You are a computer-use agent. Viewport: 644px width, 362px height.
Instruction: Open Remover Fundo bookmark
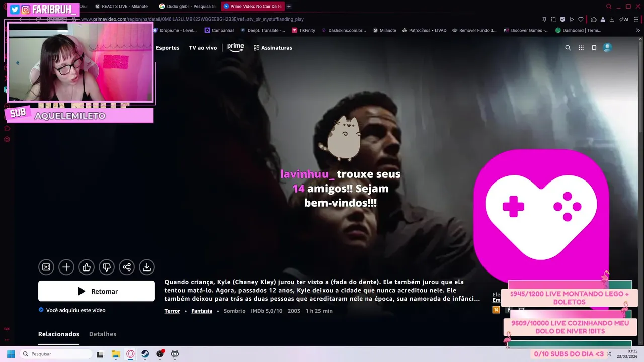point(474,30)
